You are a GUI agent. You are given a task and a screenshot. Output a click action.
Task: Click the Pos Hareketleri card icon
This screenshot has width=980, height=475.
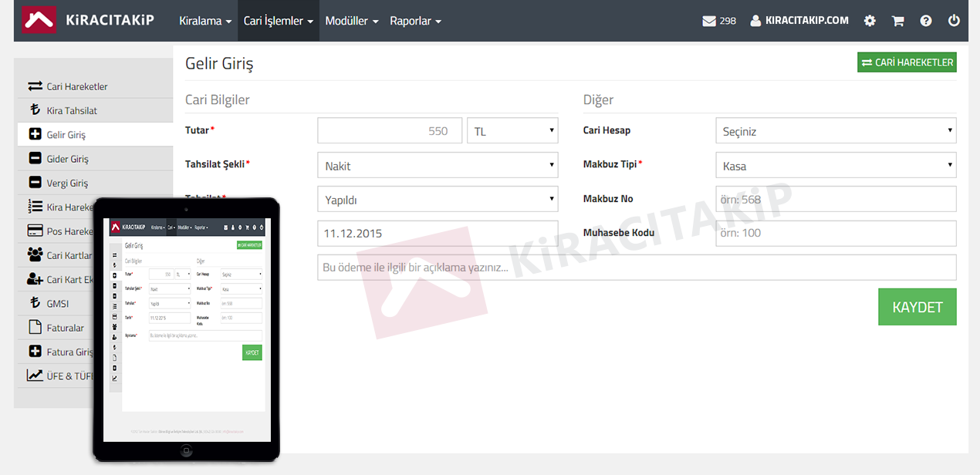click(x=35, y=231)
